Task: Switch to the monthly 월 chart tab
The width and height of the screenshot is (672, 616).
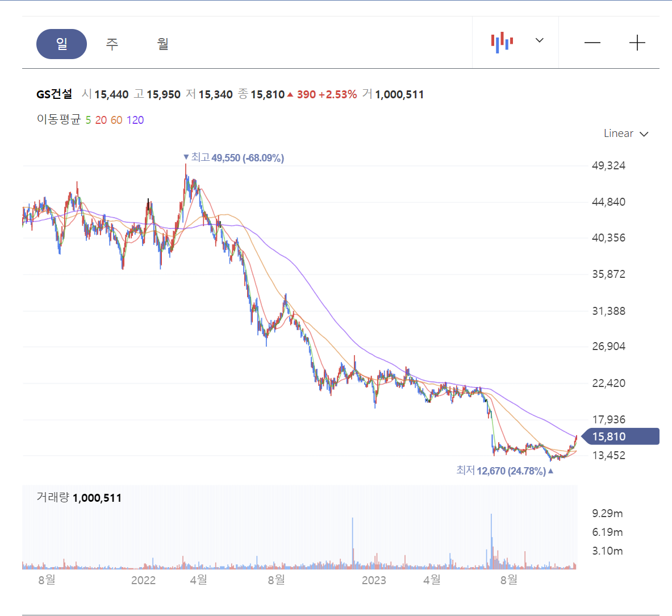Action: pos(162,44)
